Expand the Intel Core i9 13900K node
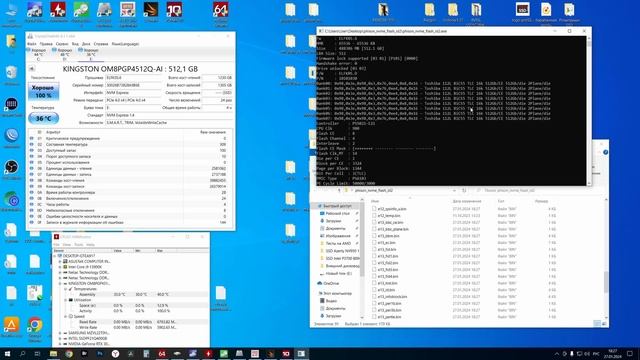 tap(60, 267)
